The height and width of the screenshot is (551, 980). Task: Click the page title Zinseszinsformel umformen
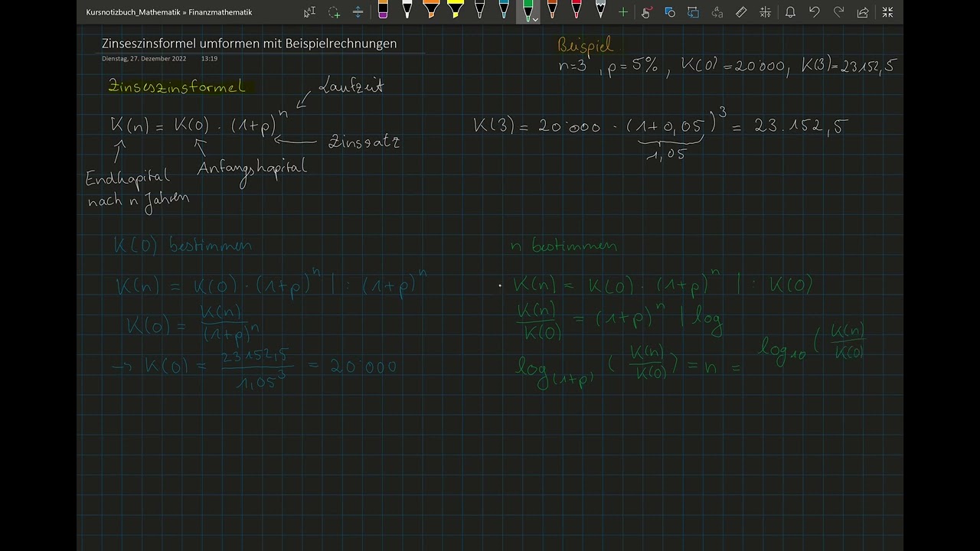point(249,44)
